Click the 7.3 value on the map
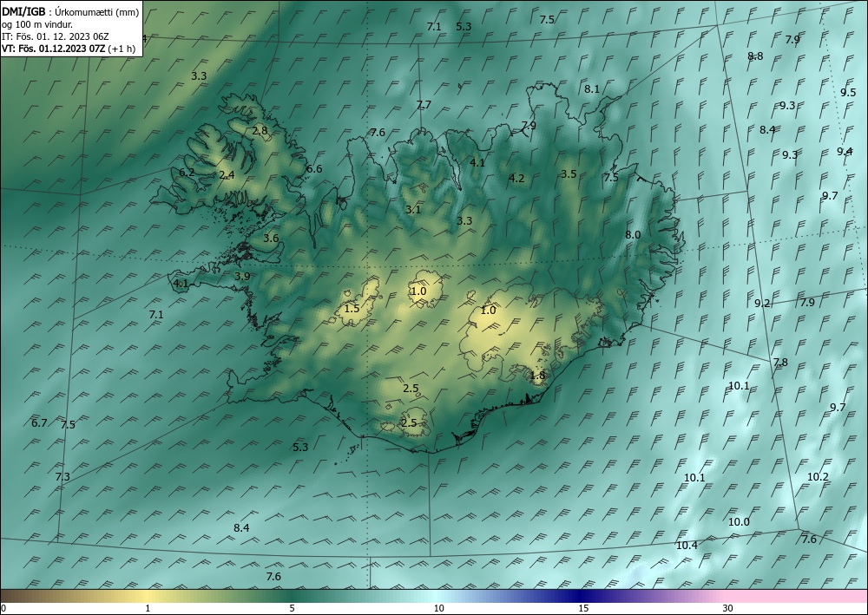The height and width of the screenshot is (615, 868). point(62,476)
